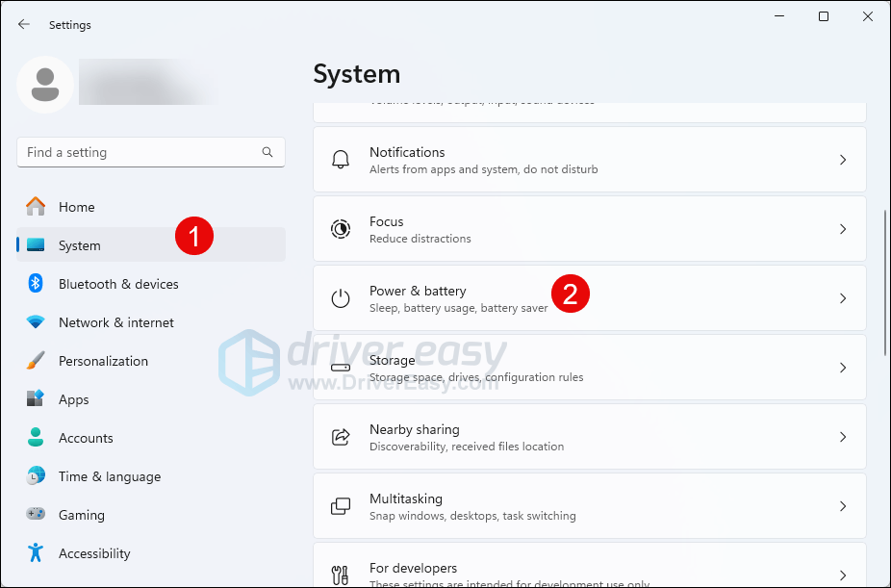Click the Gaming controller icon
The width and height of the screenshot is (891, 588).
pyautogui.click(x=36, y=515)
